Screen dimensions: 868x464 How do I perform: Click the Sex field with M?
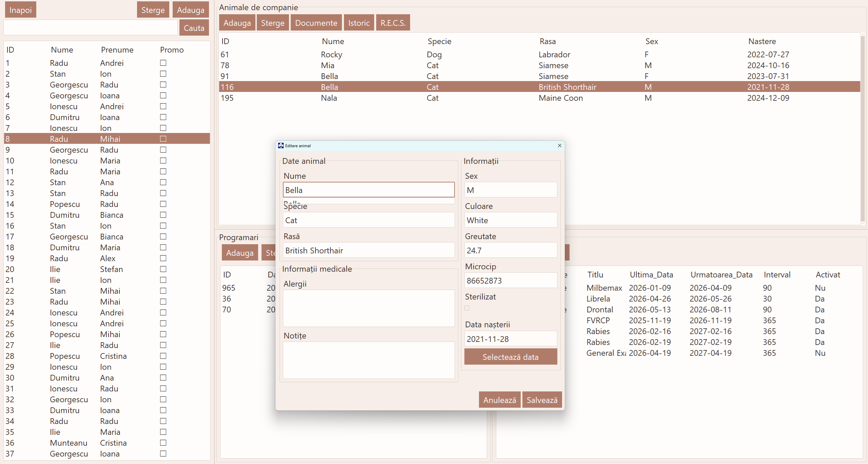pos(510,190)
